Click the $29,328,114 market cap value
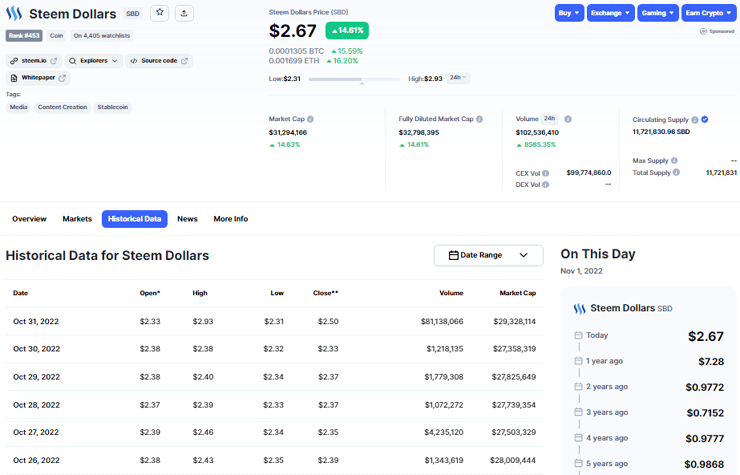The image size is (740, 475). point(514,321)
